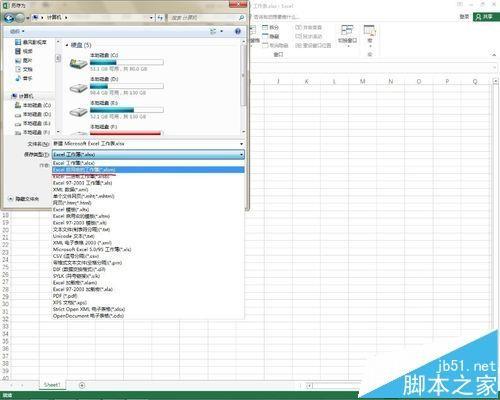
Task: Open the Organize (组织) menu
Action: (x=17, y=31)
